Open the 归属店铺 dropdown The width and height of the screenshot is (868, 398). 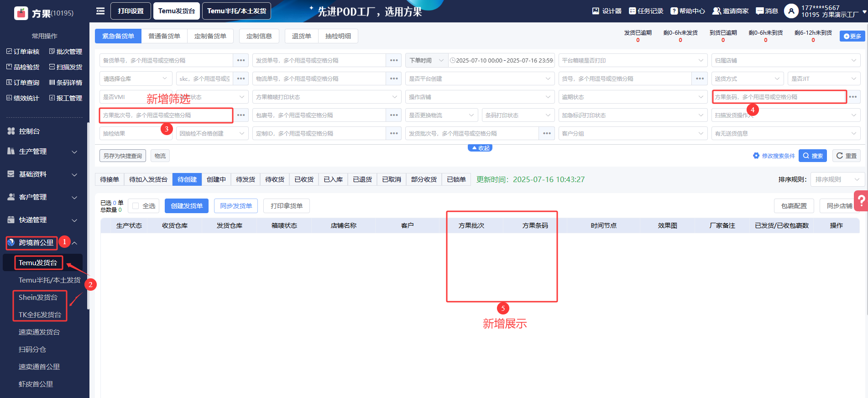(x=786, y=60)
